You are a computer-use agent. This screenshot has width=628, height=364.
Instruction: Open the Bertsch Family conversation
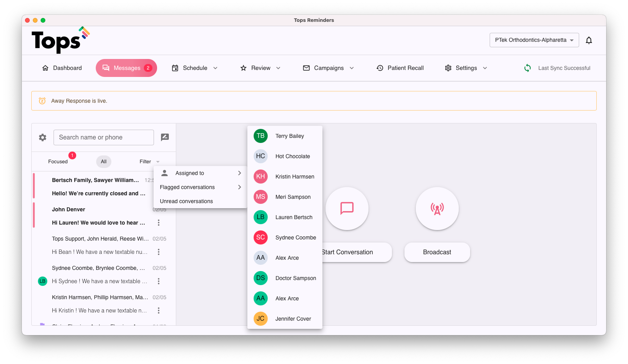(95, 187)
